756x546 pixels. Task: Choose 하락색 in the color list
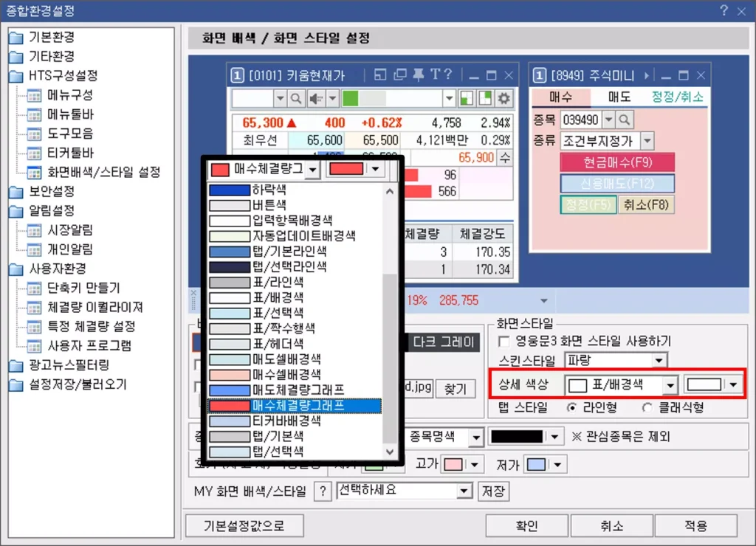pos(295,190)
